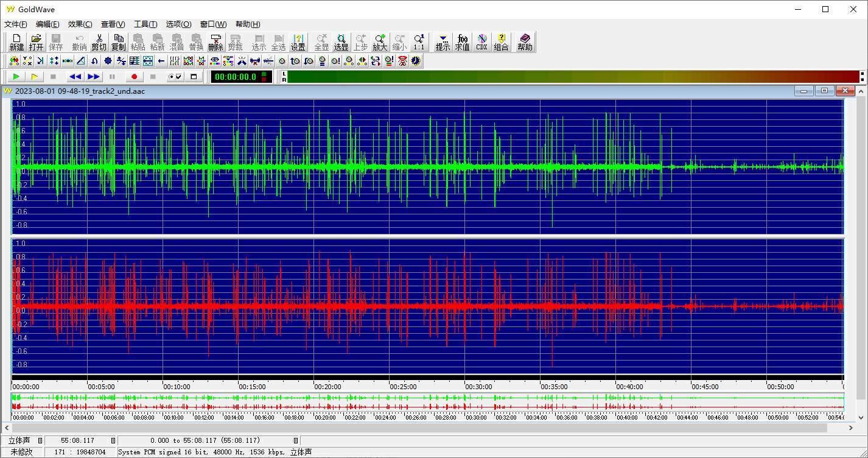Click the level meter options at right end
This screenshot has width=868, height=458.
pyautogui.click(x=863, y=77)
